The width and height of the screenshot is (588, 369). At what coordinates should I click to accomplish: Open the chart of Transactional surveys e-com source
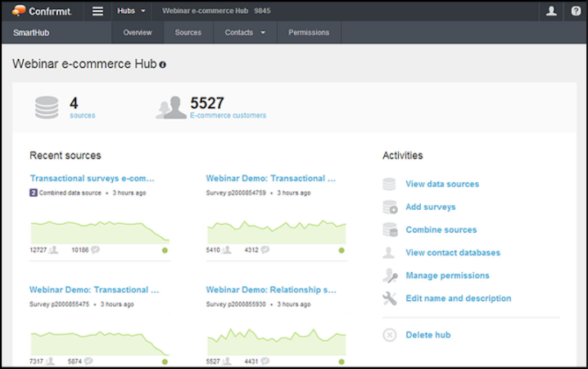[x=100, y=232]
